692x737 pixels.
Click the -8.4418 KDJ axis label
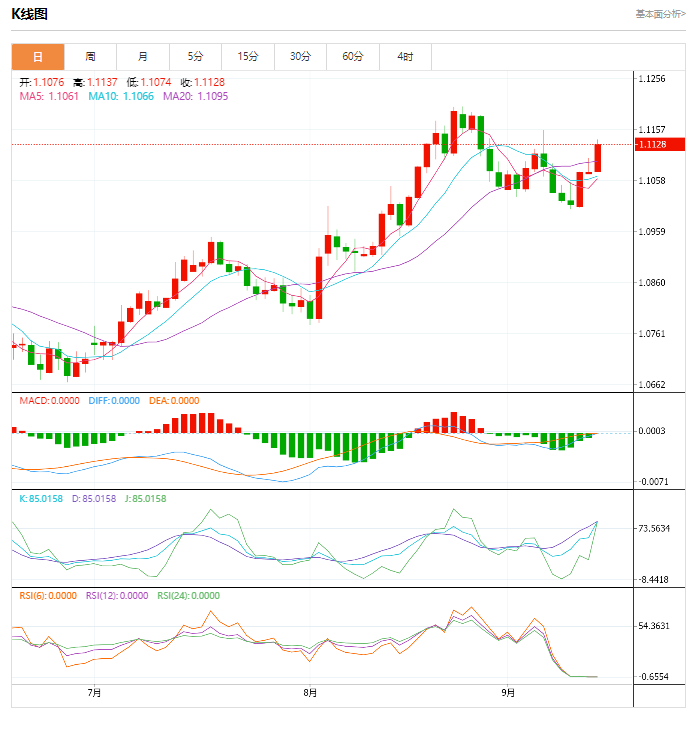pos(653,580)
